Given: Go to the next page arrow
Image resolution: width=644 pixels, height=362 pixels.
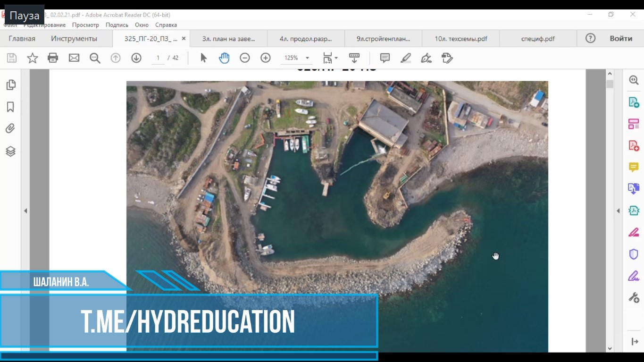Looking at the screenshot, I should tap(136, 58).
